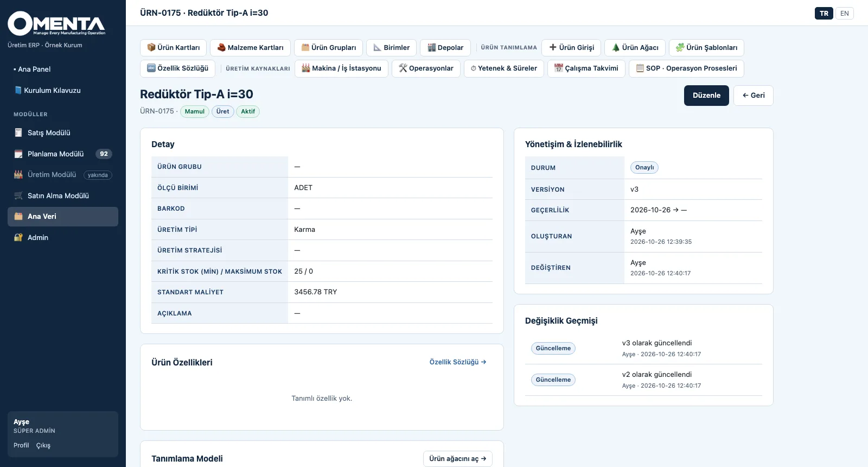
Task: Open SOP · Operasyon Prosesleri tab
Action: tap(686, 68)
